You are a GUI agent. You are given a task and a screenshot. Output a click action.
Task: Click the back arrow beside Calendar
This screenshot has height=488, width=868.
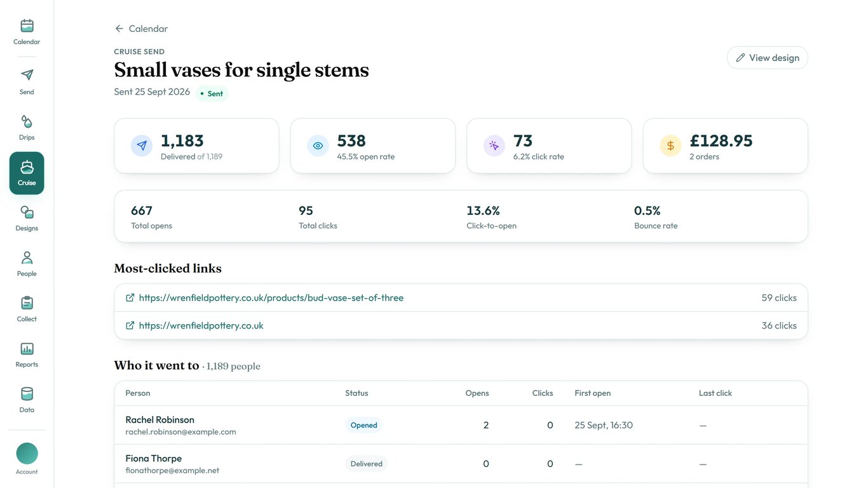pyautogui.click(x=119, y=29)
